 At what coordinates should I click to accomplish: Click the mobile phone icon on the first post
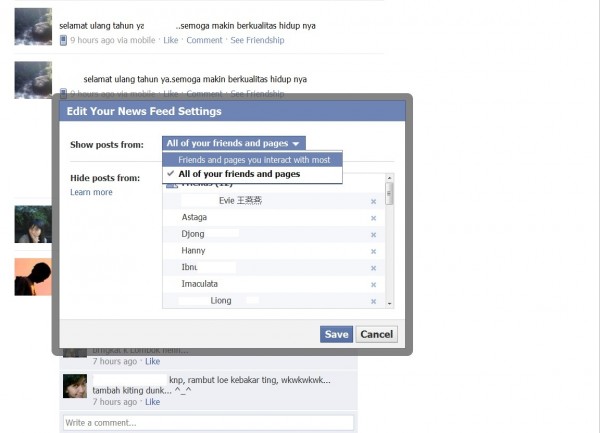coord(64,40)
